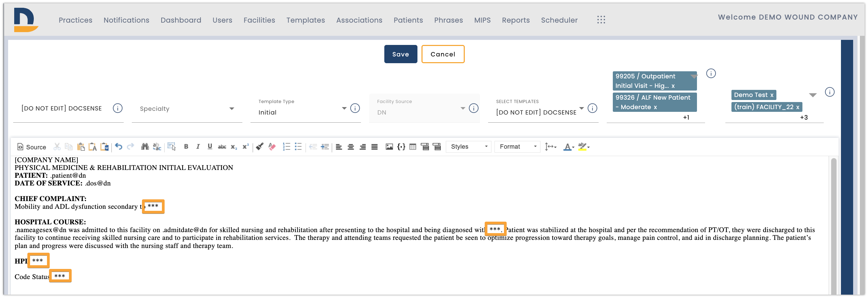Undo the last edit
This screenshot has width=868, height=298.
pyautogui.click(x=119, y=147)
